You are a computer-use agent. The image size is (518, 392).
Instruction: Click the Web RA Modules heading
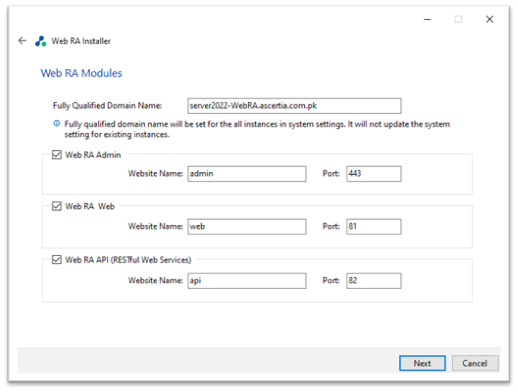pos(81,73)
